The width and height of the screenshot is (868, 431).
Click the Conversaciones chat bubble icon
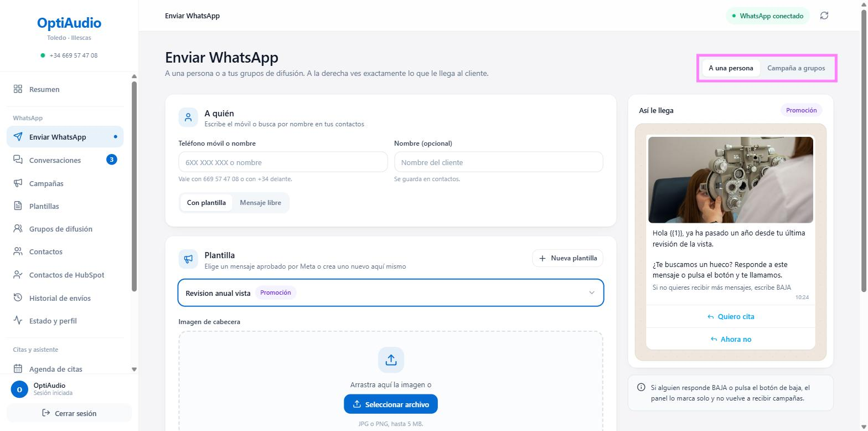pyautogui.click(x=18, y=160)
